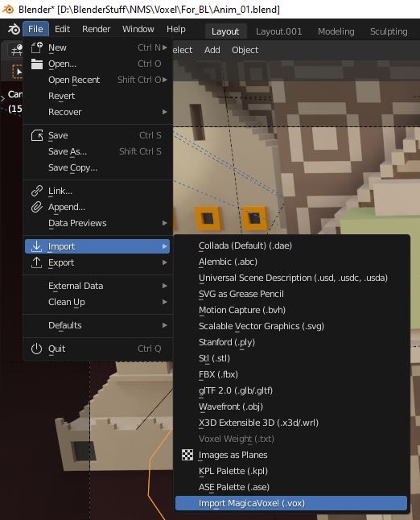Open the Help menu
This screenshot has width=420, height=520.
pos(176,29)
